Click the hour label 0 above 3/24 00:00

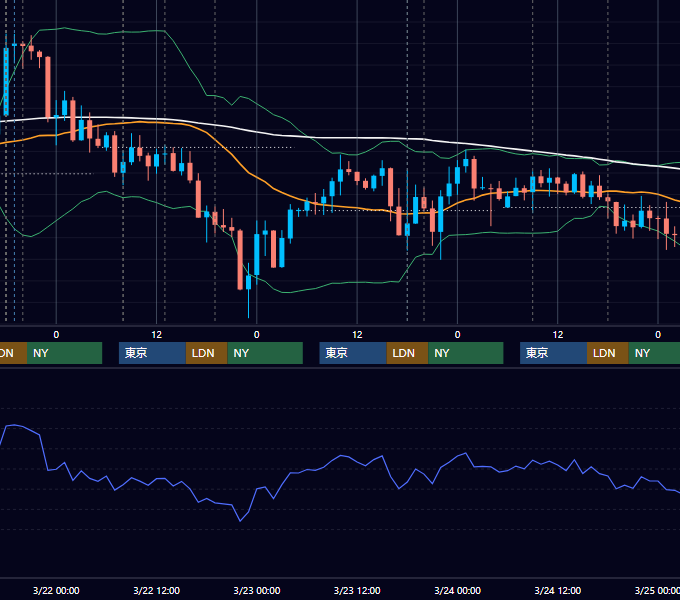click(x=457, y=335)
